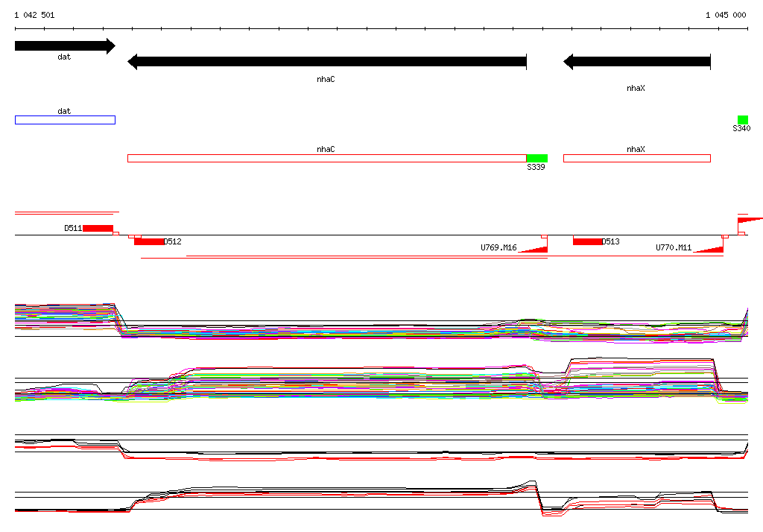The height and width of the screenshot is (532, 763).
Task: Click the coordinate label 1 045 000
Action: pos(726,15)
